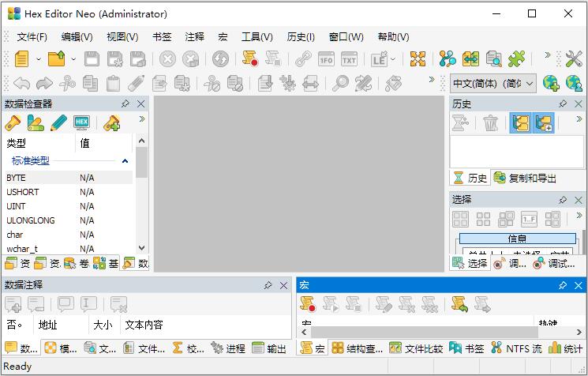Click the right arrow of 宏 panel scrollbar
The image size is (588, 376).
[x=579, y=332]
